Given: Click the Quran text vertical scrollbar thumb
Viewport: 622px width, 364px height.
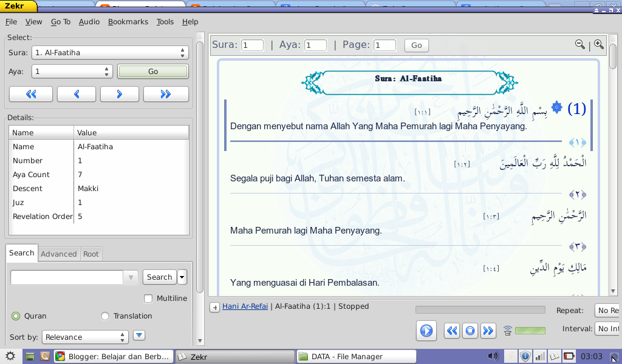Looking at the screenshot, I should point(613,56).
